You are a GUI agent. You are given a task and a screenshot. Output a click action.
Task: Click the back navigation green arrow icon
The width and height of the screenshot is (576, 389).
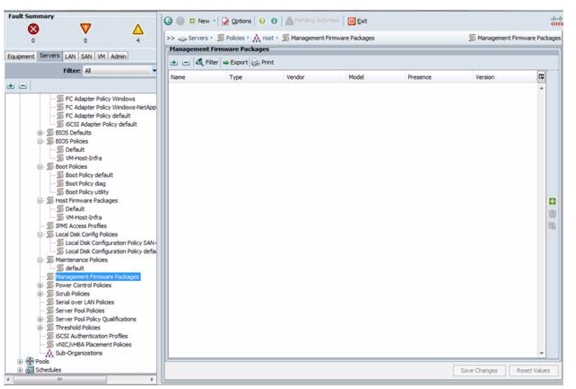[168, 21]
